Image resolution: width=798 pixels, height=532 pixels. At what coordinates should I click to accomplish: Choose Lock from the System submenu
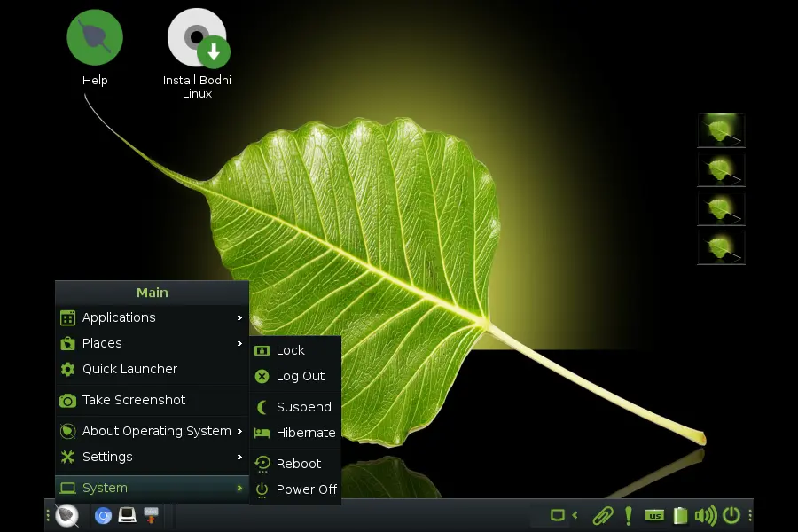(x=295, y=350)
